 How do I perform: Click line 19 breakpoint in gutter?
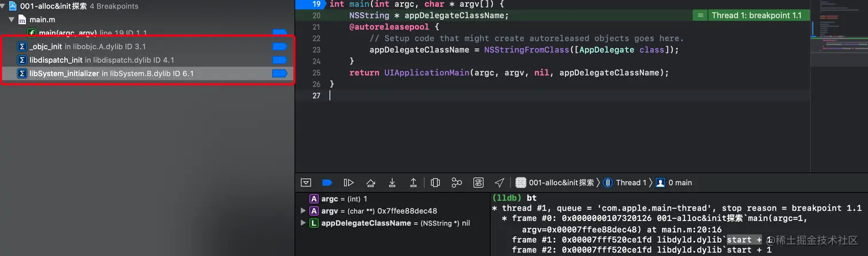tap(312, 4)
